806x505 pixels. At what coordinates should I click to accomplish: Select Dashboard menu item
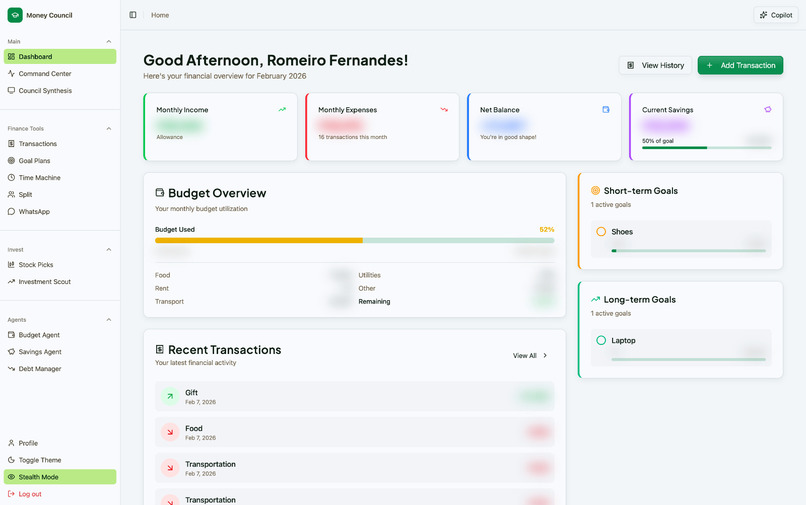point(60,57)
